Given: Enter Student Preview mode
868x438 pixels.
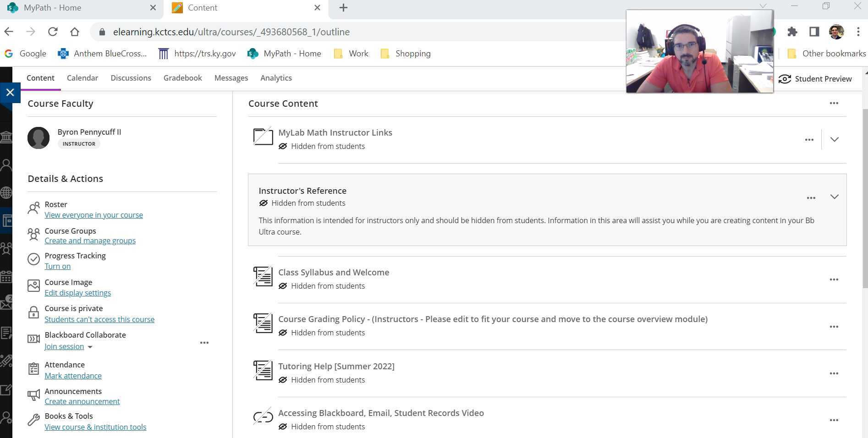Looking at the screenshot, I should [816, 78].
